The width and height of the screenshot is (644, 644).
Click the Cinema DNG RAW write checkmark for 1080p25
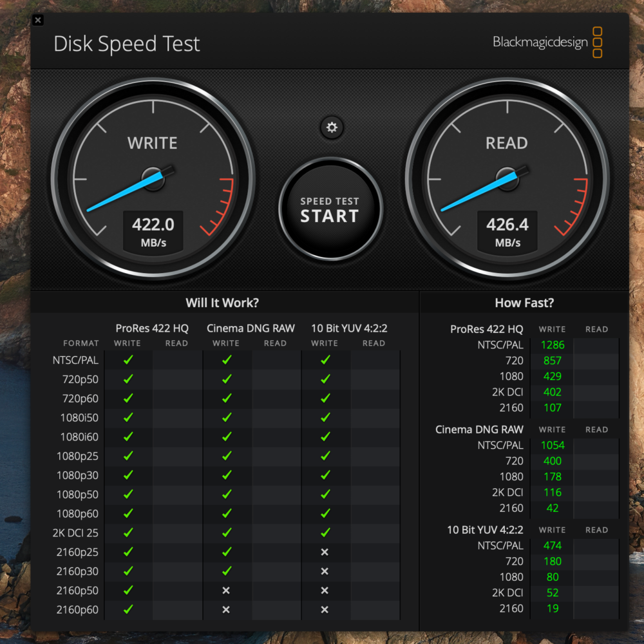[x=227, y=456]
